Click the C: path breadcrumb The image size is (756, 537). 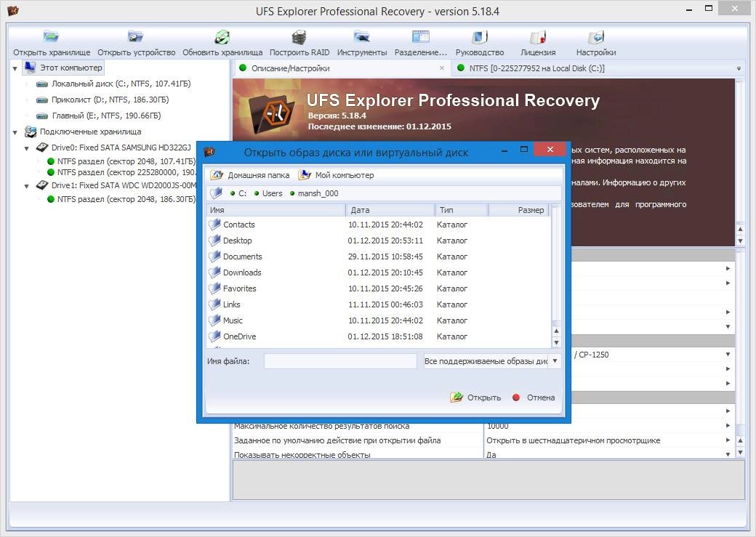[238, 193]
